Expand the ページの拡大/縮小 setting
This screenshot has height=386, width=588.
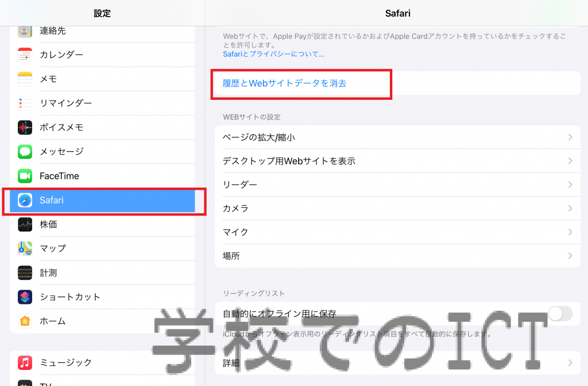(x=396, y=137)
